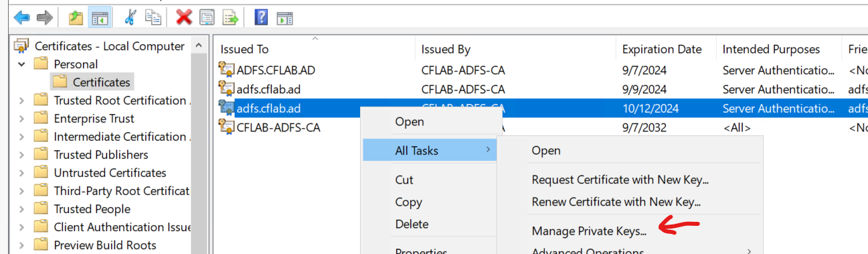Click the Forward arrow toolbar icon
This screenshot has height=254, width=868.
point(45,17)
